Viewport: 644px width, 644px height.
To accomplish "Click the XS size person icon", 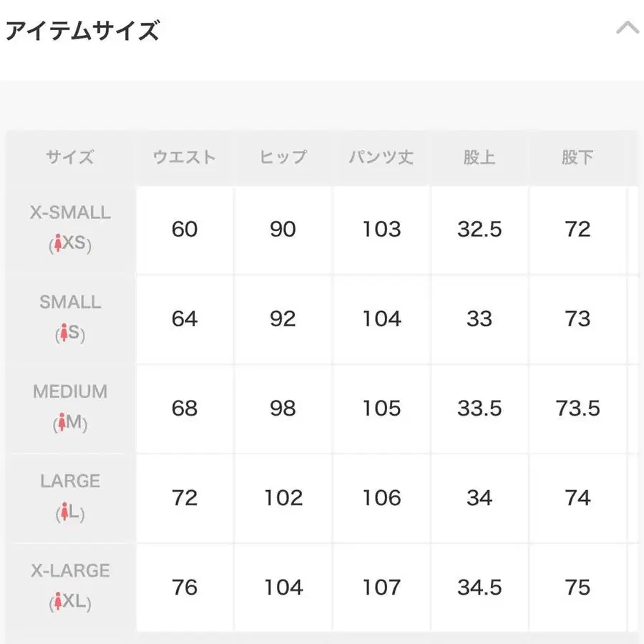I will (x=57, y=244).
